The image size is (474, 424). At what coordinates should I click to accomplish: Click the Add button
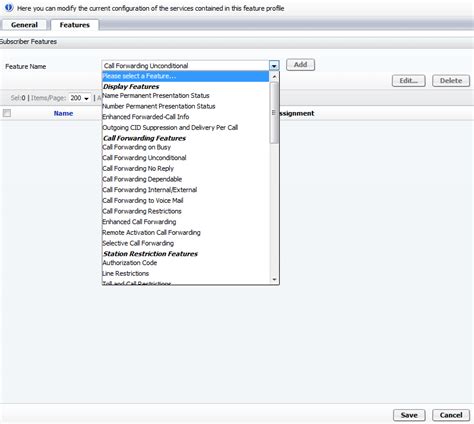point(300,65)
